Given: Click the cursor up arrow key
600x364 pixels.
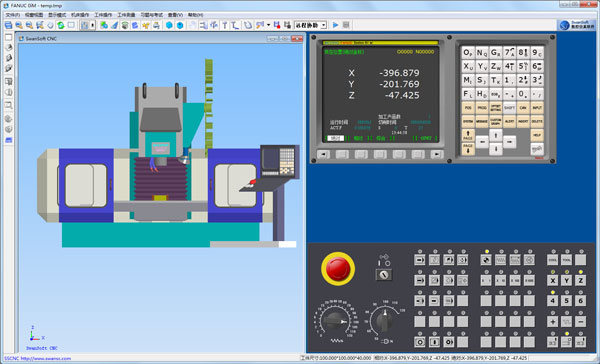Looking at the screenshot, I should 496,135.
